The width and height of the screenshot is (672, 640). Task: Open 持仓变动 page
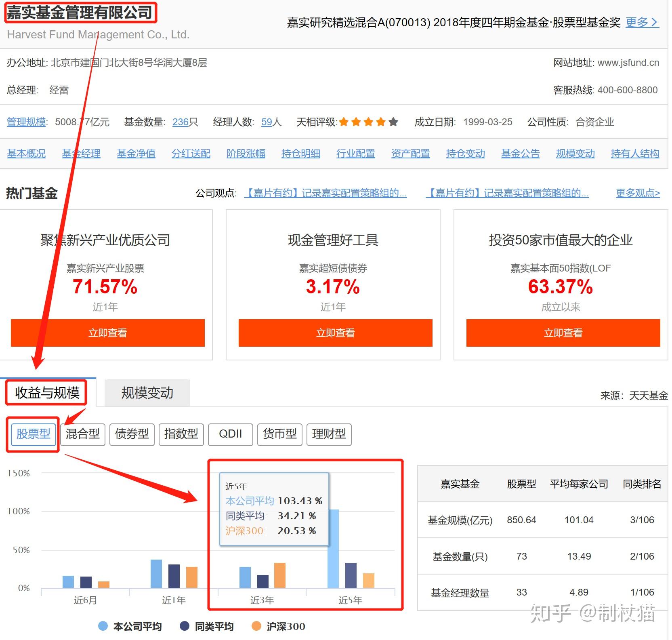click(x=466, y=154)
